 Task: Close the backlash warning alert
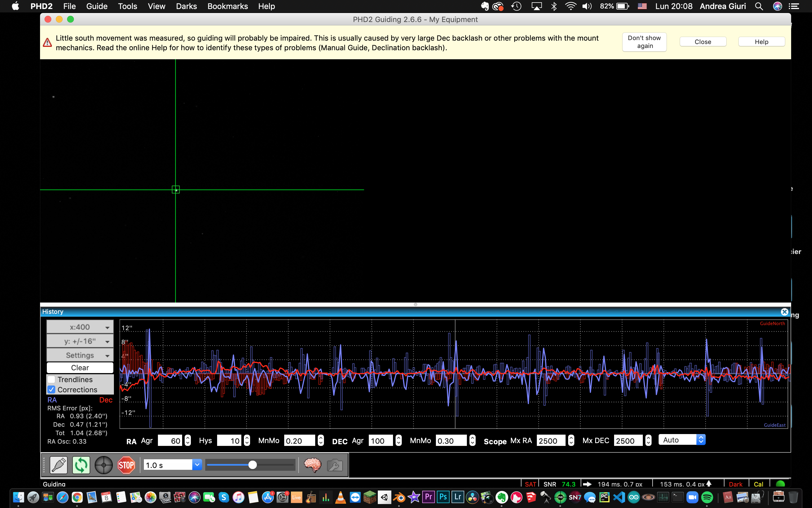coord(703,42)
